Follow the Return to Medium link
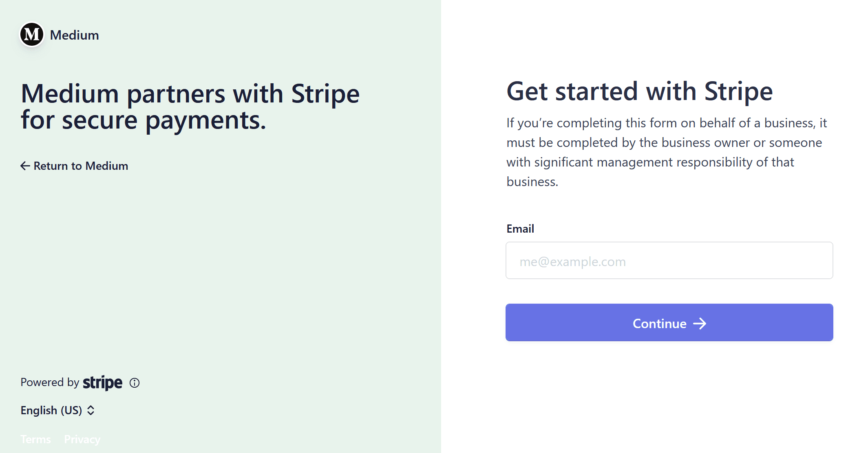Viewport: 868px width, 453px height. coord(74,166)
